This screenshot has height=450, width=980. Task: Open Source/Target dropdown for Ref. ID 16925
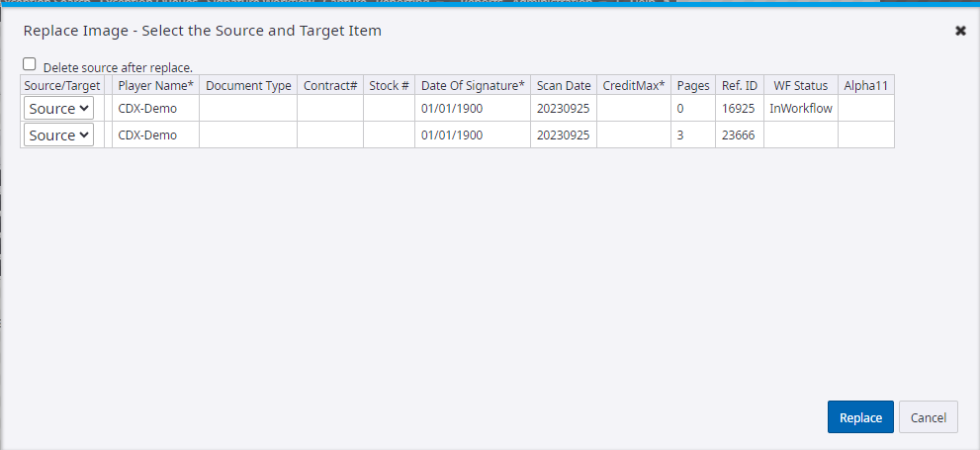59,108
